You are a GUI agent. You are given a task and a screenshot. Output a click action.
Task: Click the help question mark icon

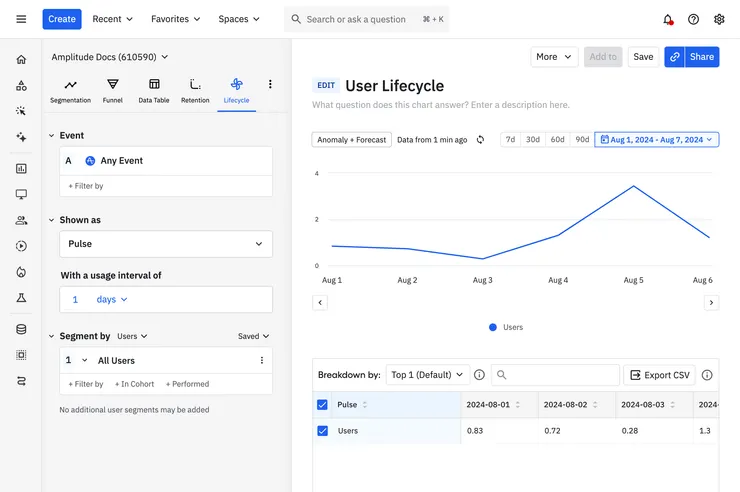pyautogui.click(x=694, y=19)
